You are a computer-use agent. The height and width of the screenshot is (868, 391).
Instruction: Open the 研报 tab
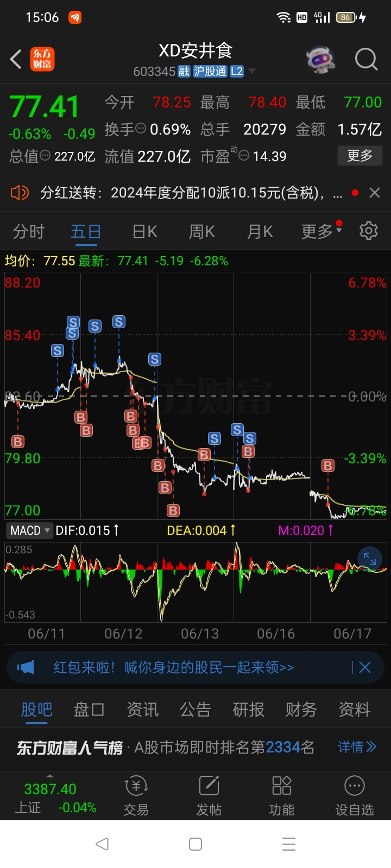[x=249, y=710]
